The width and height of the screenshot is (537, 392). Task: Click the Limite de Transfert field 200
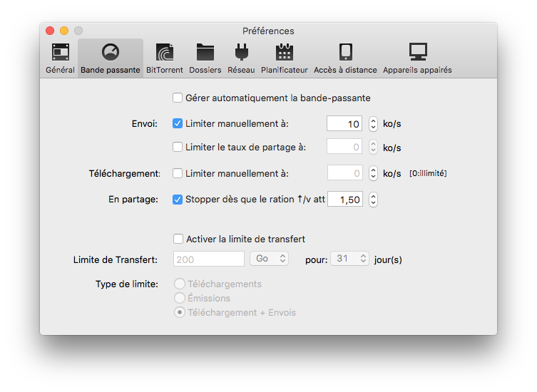coord(209,259)
